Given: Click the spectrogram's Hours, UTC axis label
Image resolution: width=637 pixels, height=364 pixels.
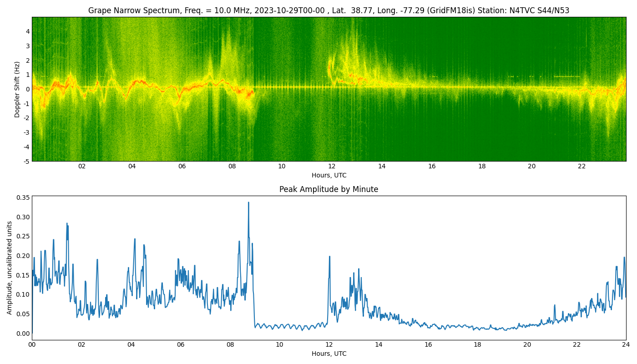Looking at the screenshot, I should 329,175.
